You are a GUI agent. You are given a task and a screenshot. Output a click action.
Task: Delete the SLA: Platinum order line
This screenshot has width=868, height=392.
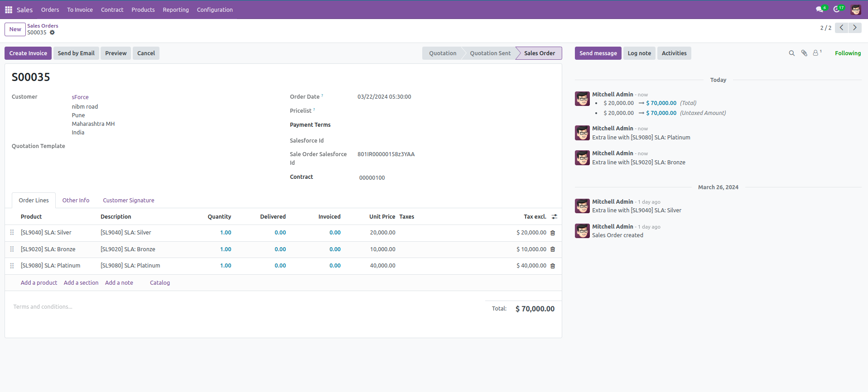[553, 266]
